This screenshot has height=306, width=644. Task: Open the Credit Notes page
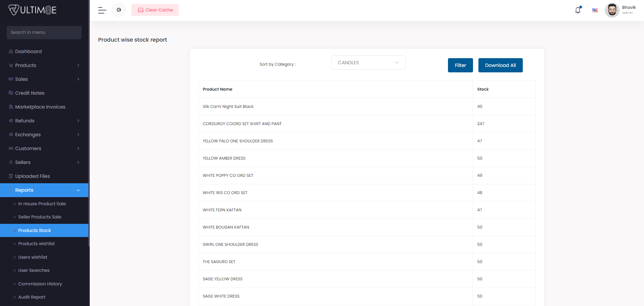(x=30, y=93)
